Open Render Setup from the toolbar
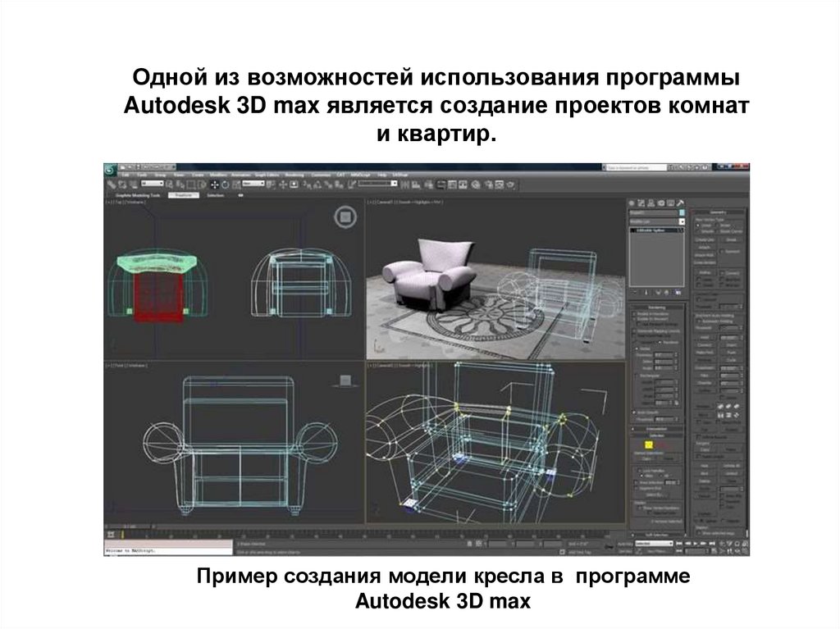This screenshot has height=629, width=840. pyautogui.click(x=488, y=185)
